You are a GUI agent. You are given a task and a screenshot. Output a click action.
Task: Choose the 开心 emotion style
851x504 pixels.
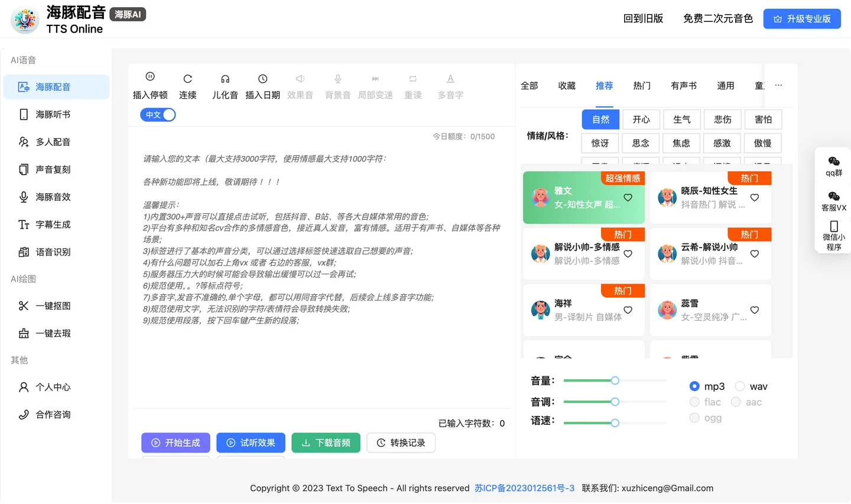(641, 119)
